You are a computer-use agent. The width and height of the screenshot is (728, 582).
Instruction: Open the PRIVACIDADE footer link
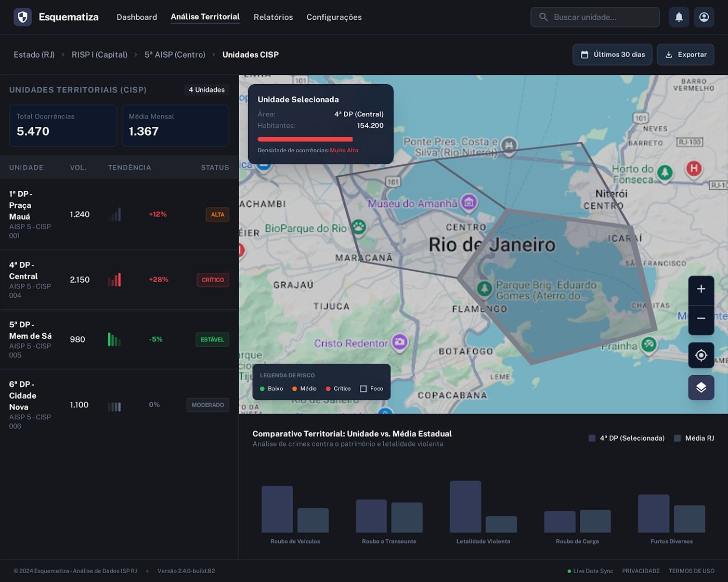[x=641, y=571]
